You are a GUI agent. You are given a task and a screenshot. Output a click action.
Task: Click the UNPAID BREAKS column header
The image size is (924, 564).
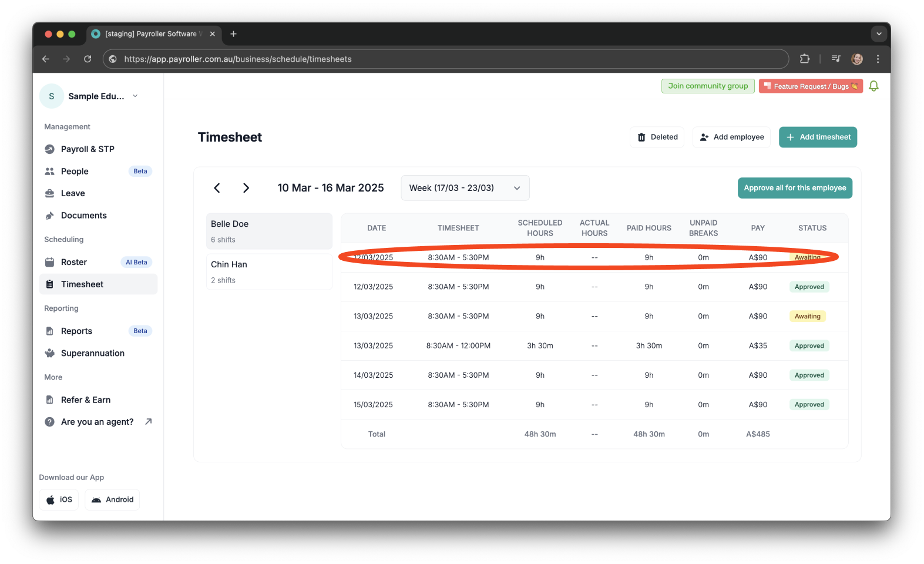point(704,228)
